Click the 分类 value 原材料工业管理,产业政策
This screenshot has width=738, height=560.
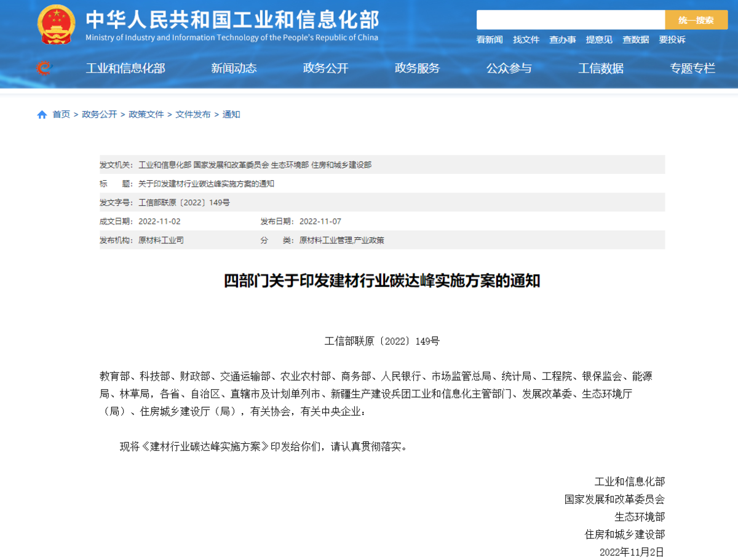click(342, 240)
